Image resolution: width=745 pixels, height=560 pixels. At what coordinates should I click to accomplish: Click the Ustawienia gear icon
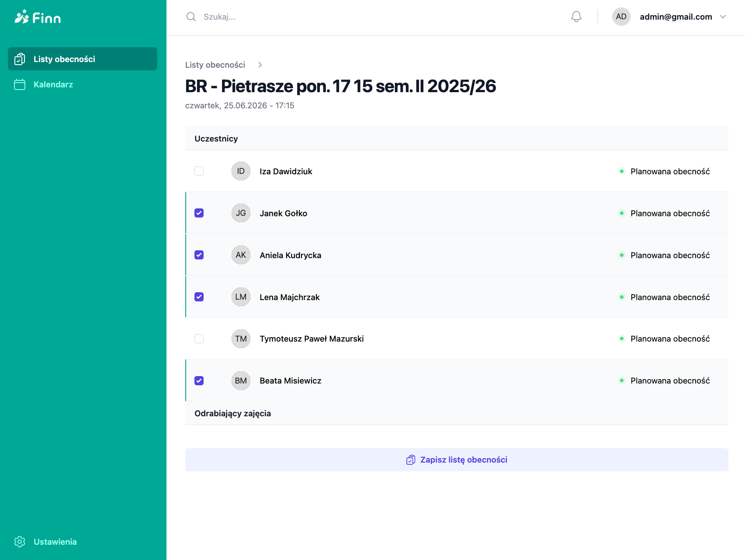[20, 542]
